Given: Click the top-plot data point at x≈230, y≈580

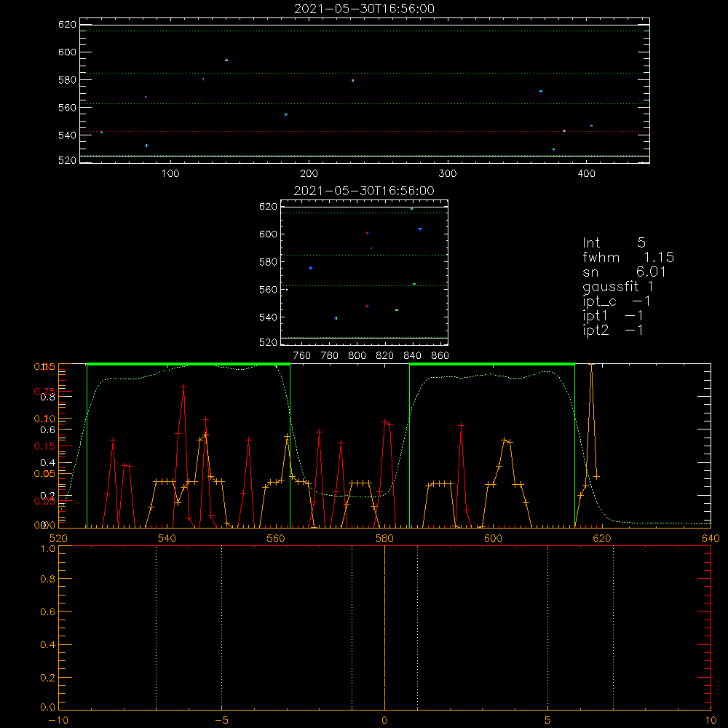Looking at the screenshot, I should point(352,80).
